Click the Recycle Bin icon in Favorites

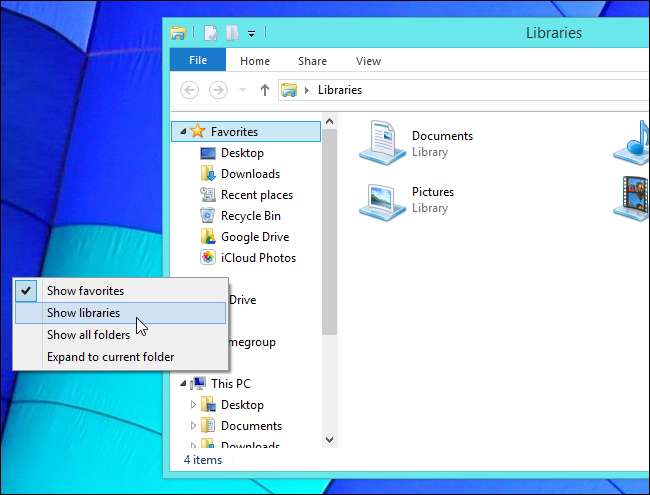point(208,216)
